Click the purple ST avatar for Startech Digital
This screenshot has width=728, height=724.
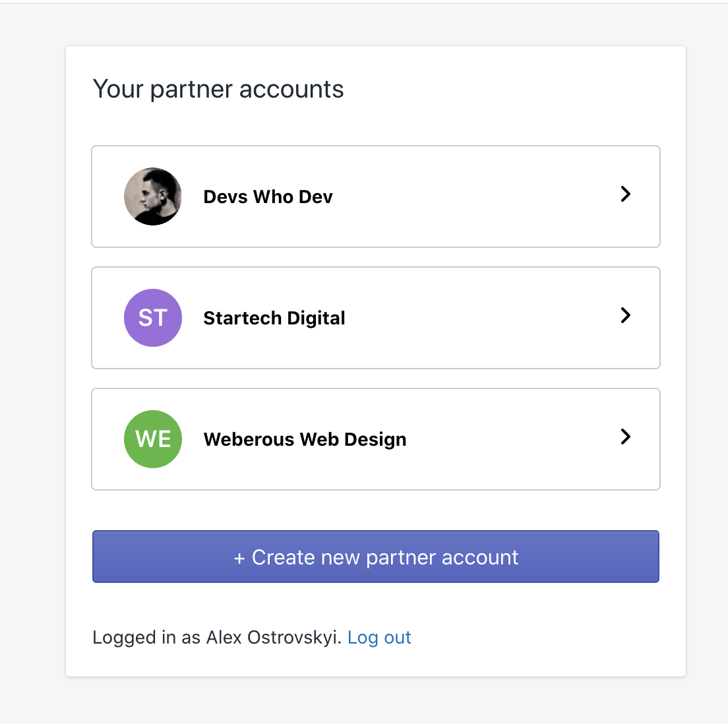[153, 318]
